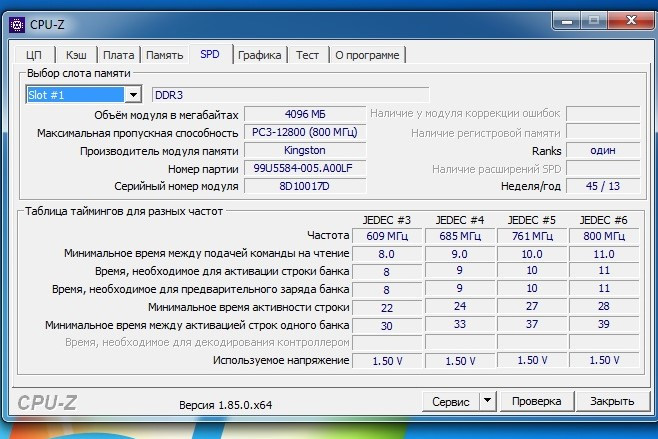Click the week/year value 45 / 13
The height and width of the screenshot is (439, 658).
point(603,186)
